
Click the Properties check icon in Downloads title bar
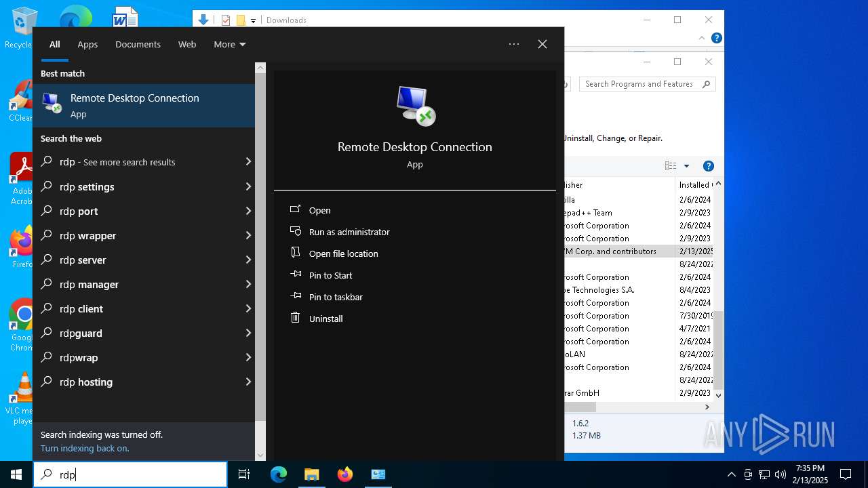[226, 20]
